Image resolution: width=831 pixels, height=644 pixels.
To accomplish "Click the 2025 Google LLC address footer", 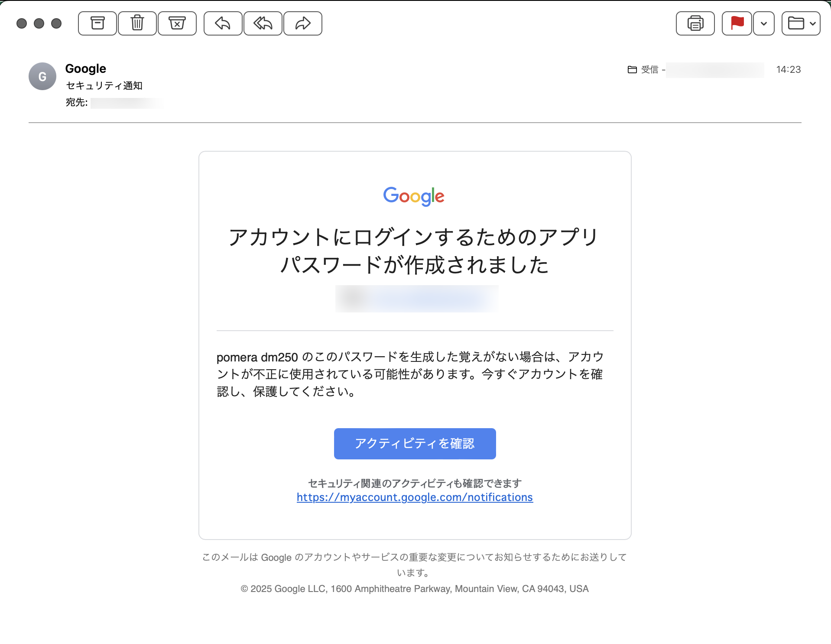I will tap(415, 589).
